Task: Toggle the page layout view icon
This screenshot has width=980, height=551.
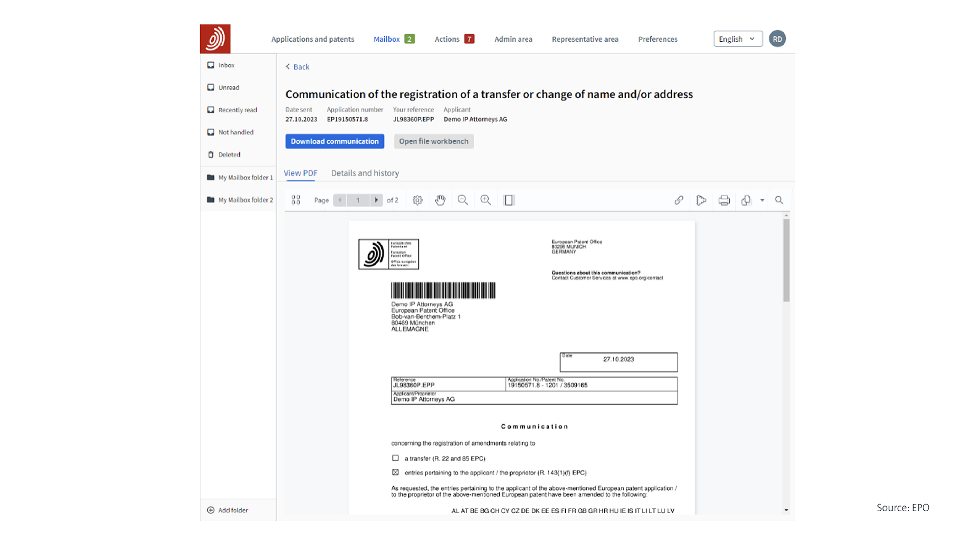Action: pyautogui.click(x=509, y=200)
